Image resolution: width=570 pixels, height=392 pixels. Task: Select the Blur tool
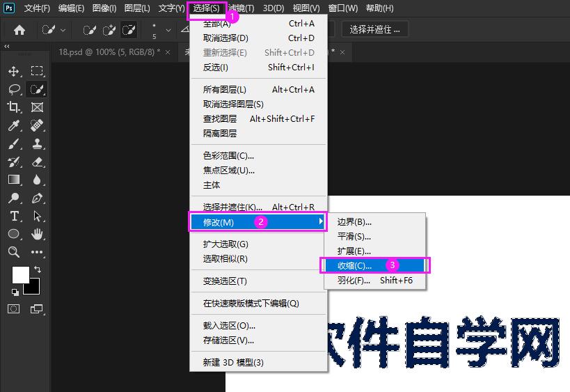tap(37, 180)
